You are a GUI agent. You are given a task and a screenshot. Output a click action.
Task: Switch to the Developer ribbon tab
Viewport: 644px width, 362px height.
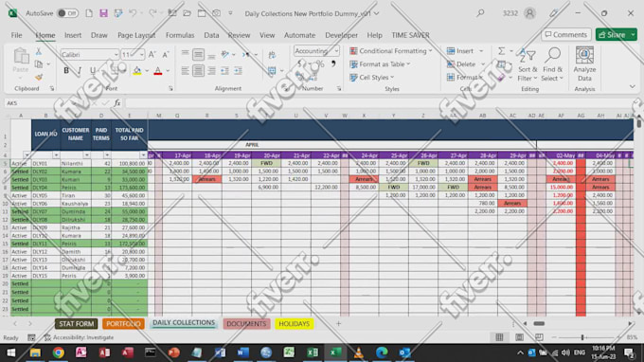[341, 35]
